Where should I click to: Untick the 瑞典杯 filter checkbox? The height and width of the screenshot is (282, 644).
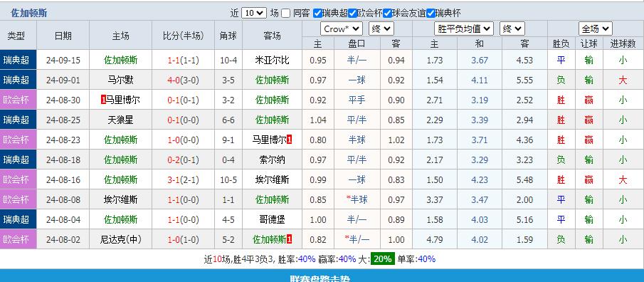(431, 13)
